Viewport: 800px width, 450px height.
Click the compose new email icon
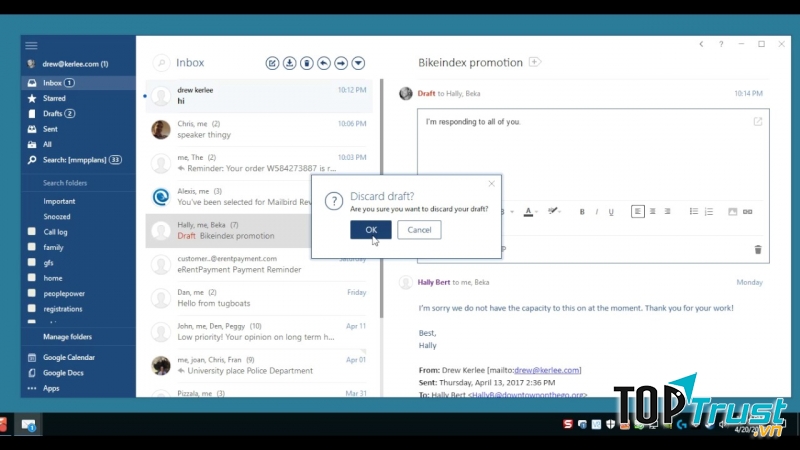pos(272,63)
